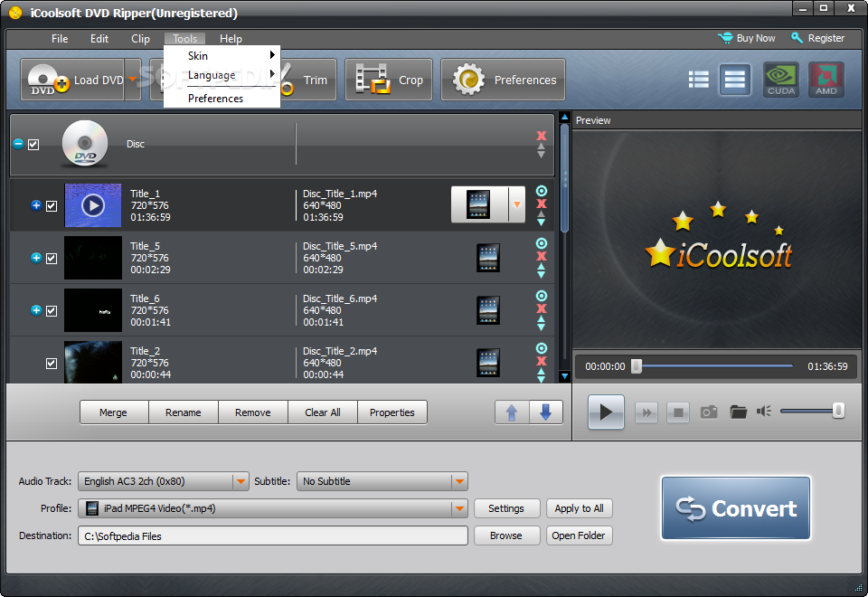Click the Load DVD toolbar button
Viewport: 868px width, 597px height.
click(72, 80)
